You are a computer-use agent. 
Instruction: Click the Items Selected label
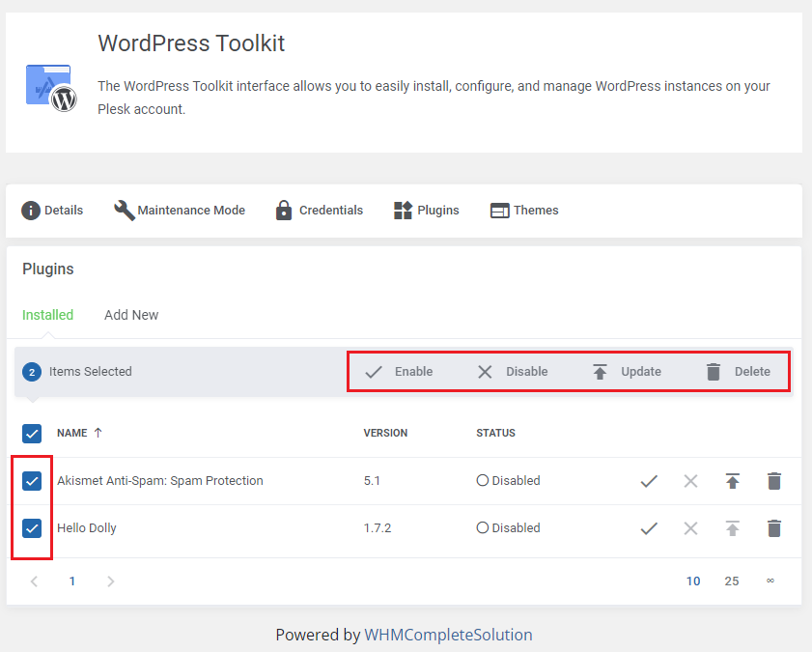coord(91,372)
